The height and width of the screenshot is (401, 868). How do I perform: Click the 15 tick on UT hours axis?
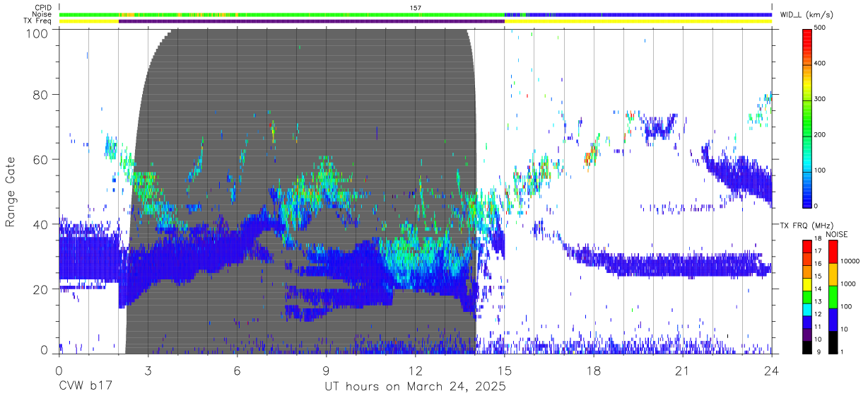click(x=505, y=370)
